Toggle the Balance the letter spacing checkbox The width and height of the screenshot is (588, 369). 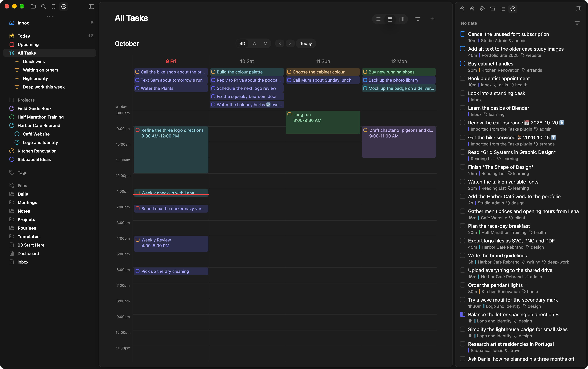pyautogui.click(x=463, y=314)
